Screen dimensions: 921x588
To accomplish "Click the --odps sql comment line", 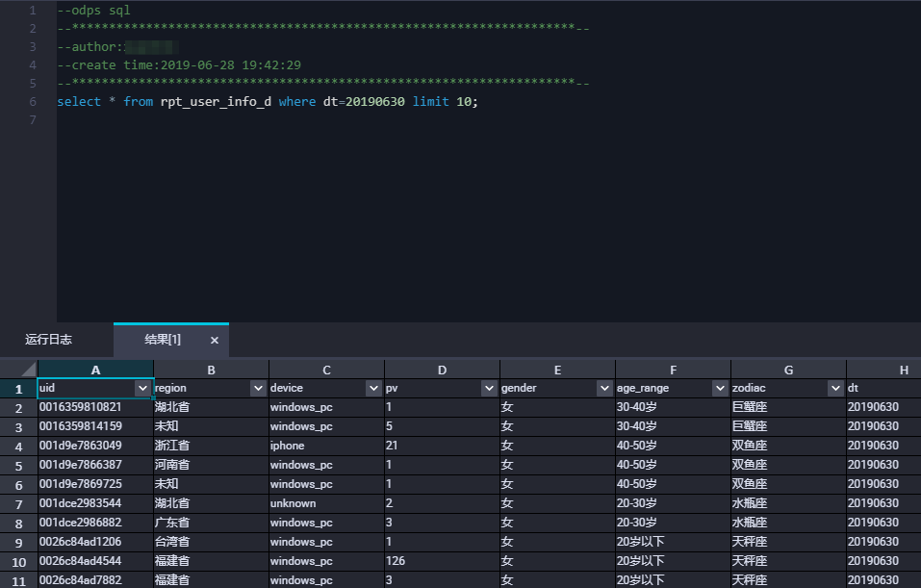I will click(94, 11).
